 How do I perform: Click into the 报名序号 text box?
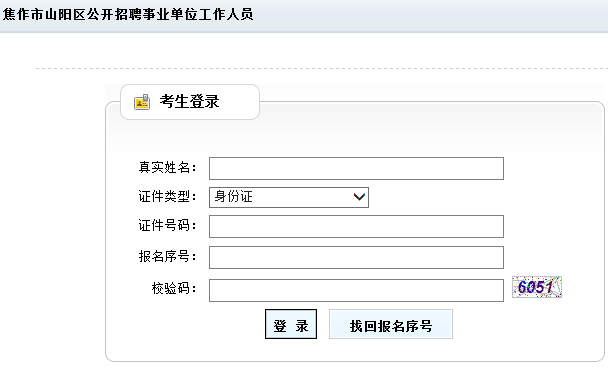(356, 258)
